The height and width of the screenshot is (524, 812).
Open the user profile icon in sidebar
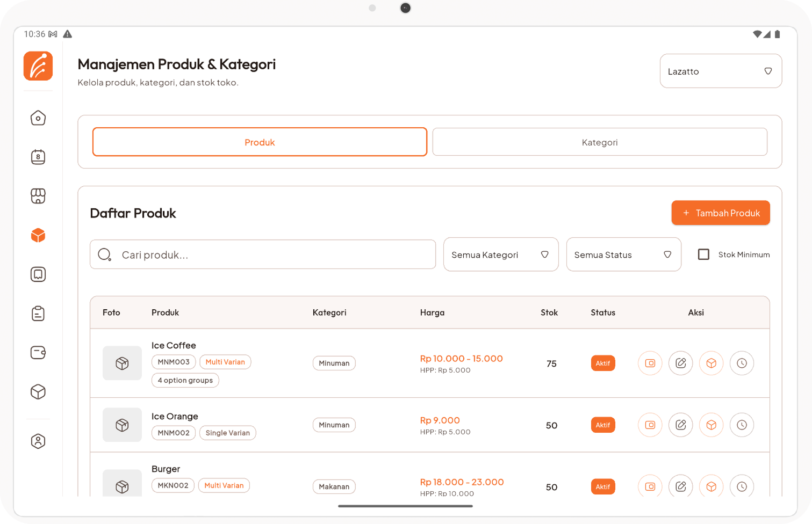[38, 441]
